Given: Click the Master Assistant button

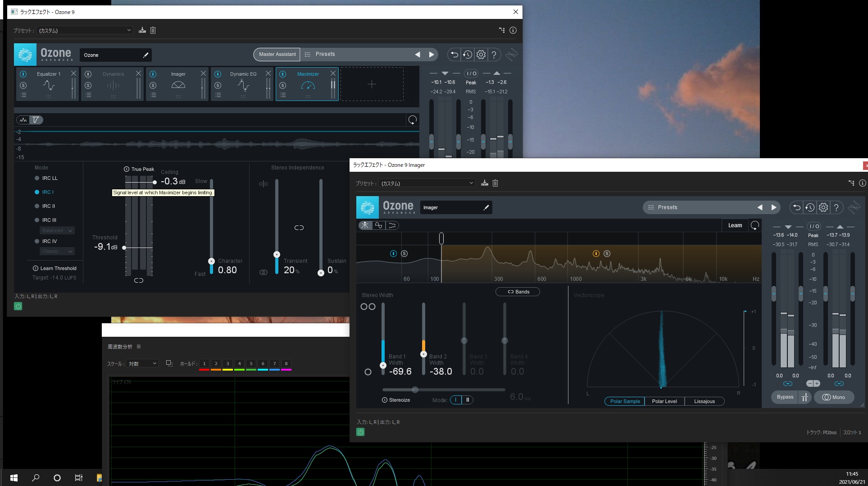Looking at the screenshot, I should (x=277, y=54).
